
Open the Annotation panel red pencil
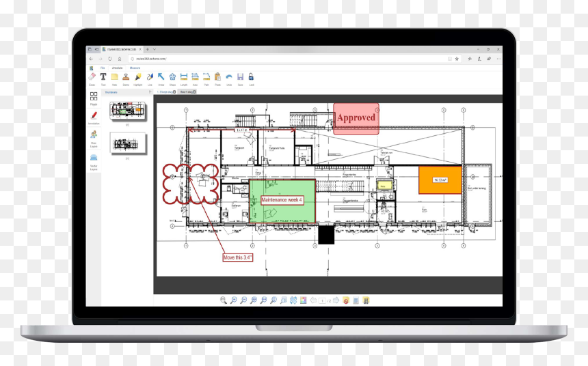point(94,115)
